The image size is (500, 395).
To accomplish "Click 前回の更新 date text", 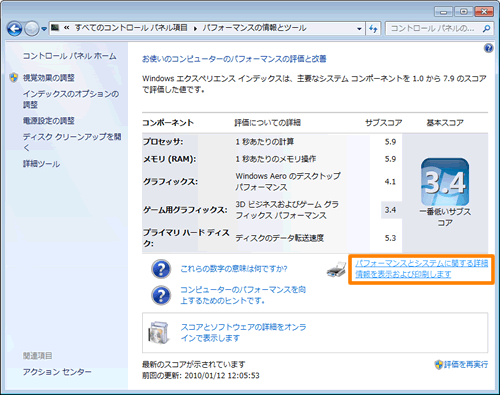I will [x=201, y=376].
